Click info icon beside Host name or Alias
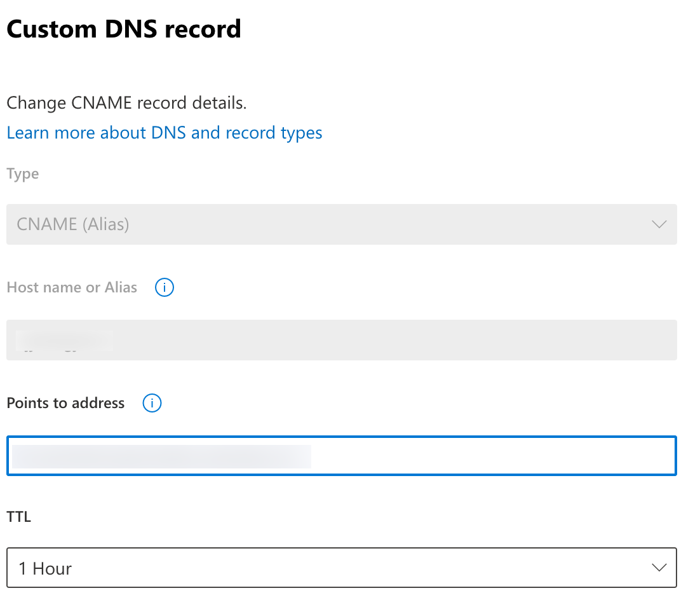 pos(165,287)
